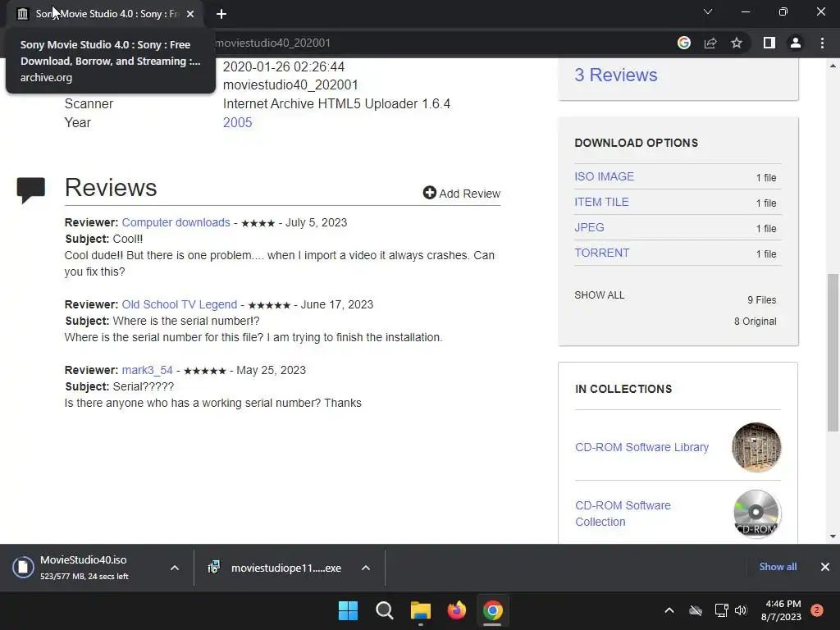Click the Google icon in address bar
Image resolution: width=840 pixels, height=630 pixels.
coord(683,43)
